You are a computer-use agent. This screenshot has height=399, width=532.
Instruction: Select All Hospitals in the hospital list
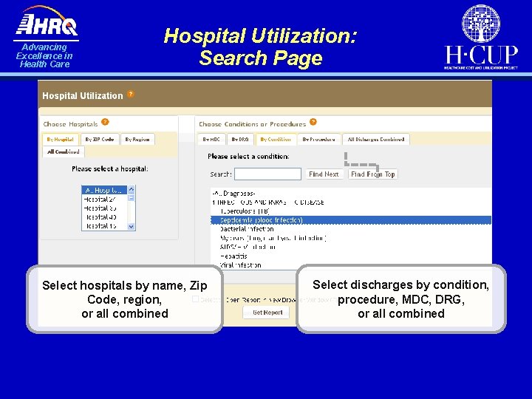click(x=104, y=190)
